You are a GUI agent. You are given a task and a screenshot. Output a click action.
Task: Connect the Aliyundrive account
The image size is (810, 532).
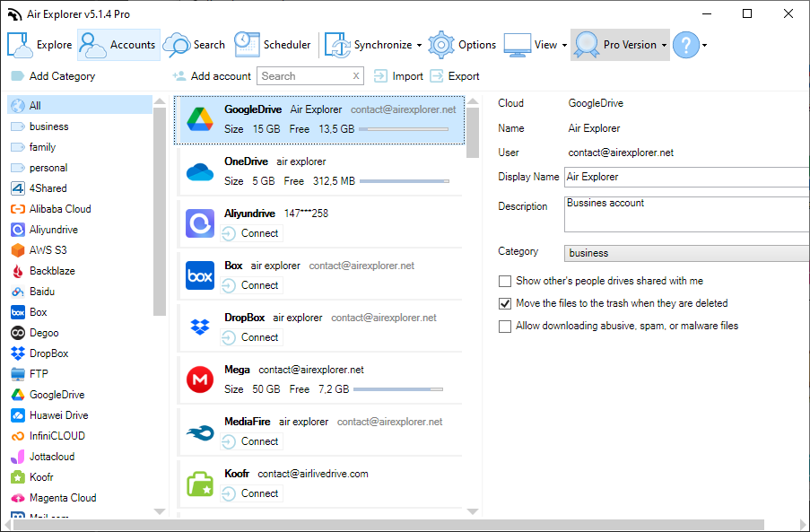[x=251, y=233]
